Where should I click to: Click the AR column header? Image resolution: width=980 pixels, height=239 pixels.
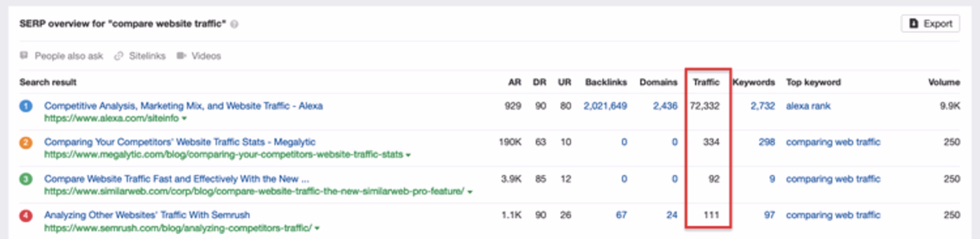click(514, 82)
